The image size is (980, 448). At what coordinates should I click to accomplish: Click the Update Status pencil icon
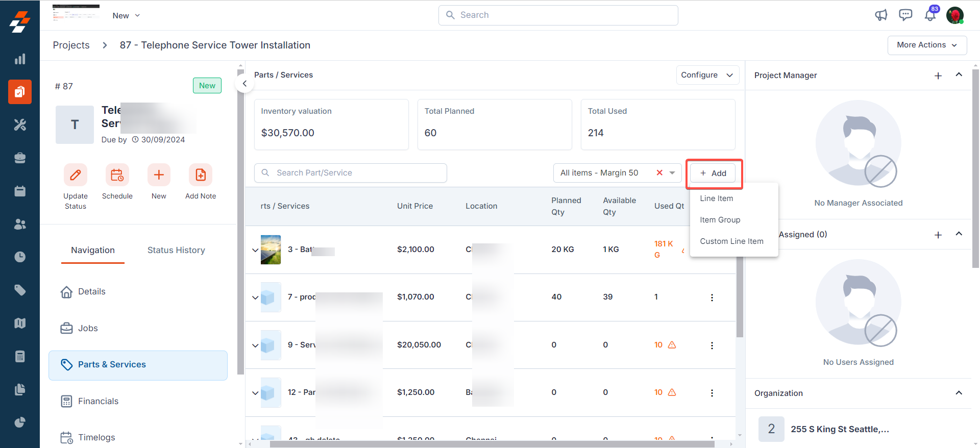tap(75, 176)
